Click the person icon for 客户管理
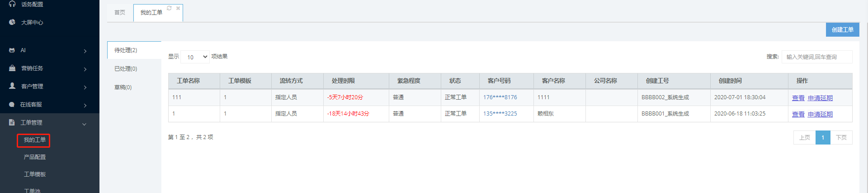 (12, 86)
